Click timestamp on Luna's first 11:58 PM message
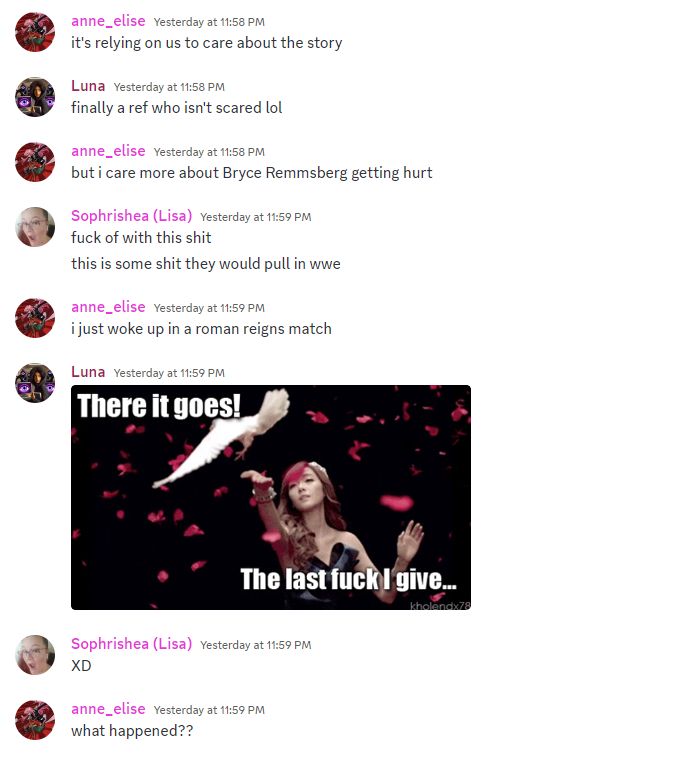 pos(169,87)
